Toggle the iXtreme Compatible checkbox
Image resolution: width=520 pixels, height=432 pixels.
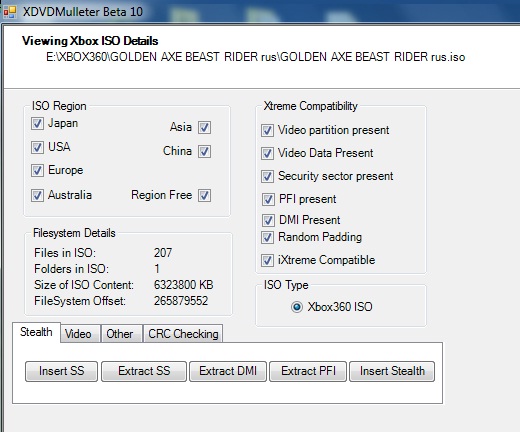coord(267,260)
